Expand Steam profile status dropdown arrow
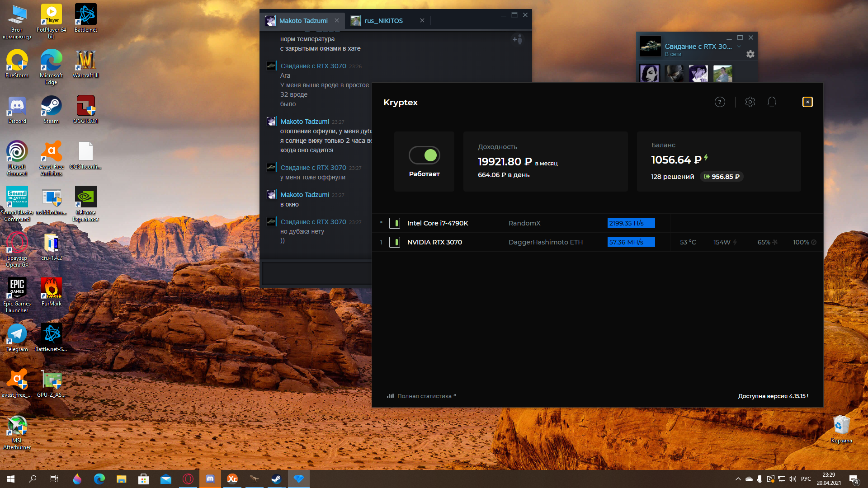 pyautogui.click(x=739, y=47)
